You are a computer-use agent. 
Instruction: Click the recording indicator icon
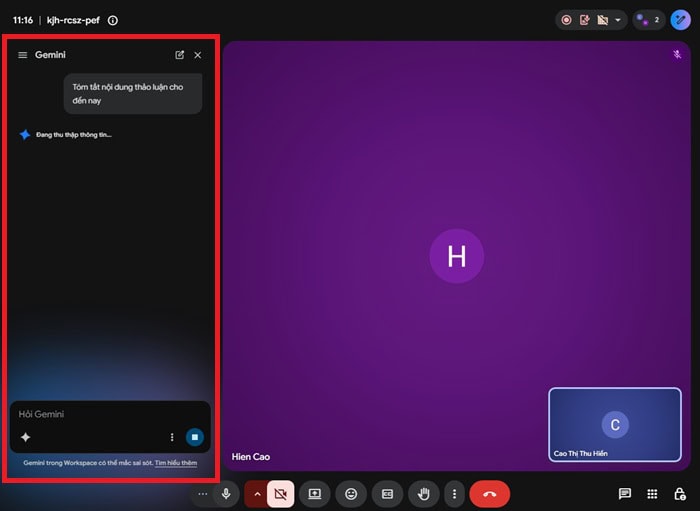[567, 20]
